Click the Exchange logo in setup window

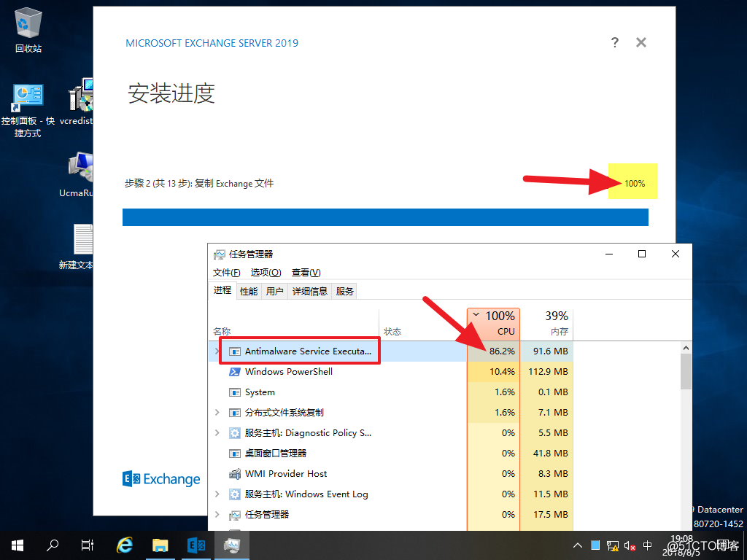tap(161, 478)
